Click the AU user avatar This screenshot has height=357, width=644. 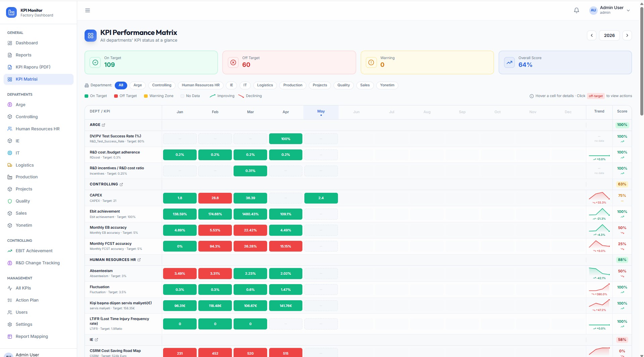(593, 10)
